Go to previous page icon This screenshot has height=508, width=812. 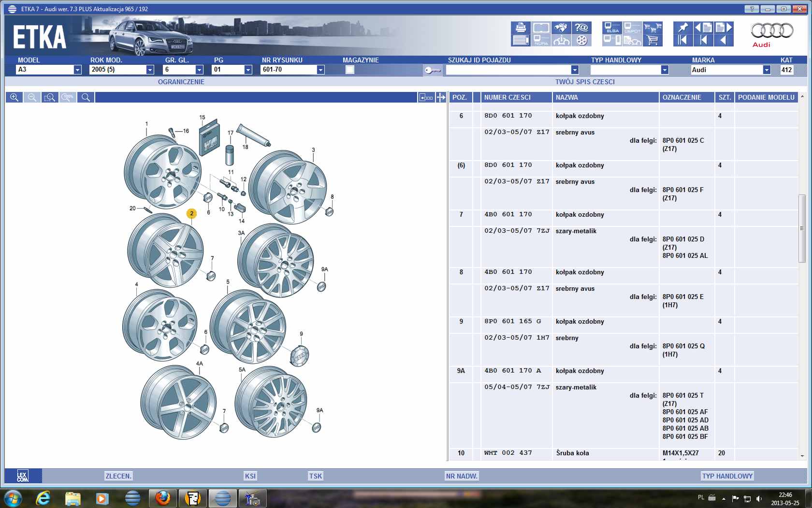click(x=704, y=28)
